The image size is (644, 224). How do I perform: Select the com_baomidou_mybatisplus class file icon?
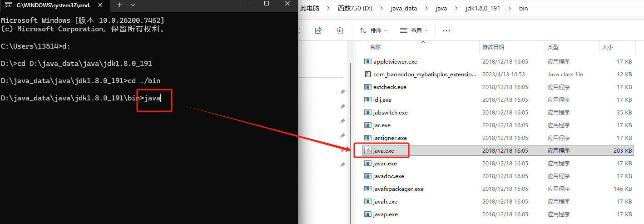click(368, 74)
